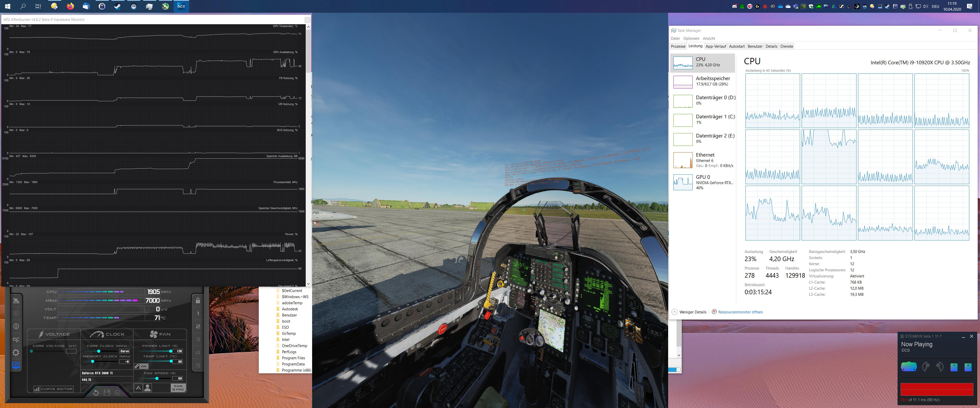Toggle auto fan speed A button
This screenshot has width=980, height=408.
click(x=139, y=388)
